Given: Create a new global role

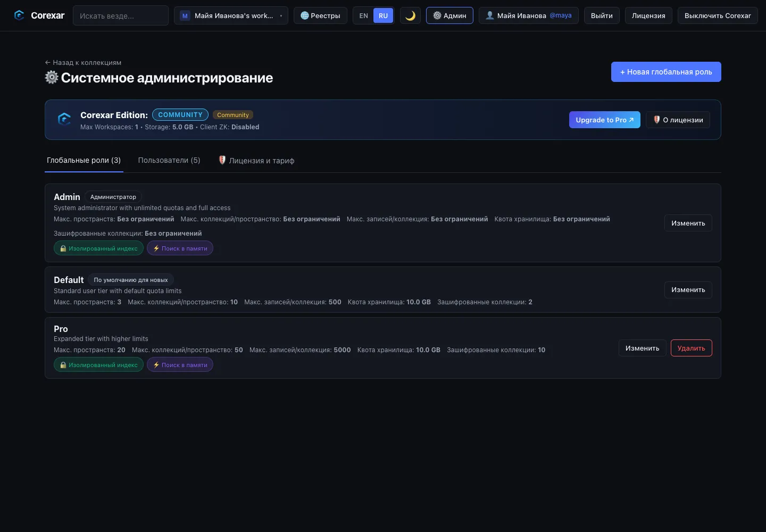Looking at the screenshot, I should click(666, 72).
